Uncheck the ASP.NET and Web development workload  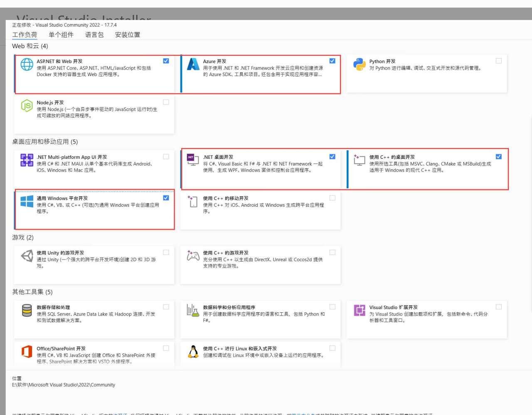166,61
